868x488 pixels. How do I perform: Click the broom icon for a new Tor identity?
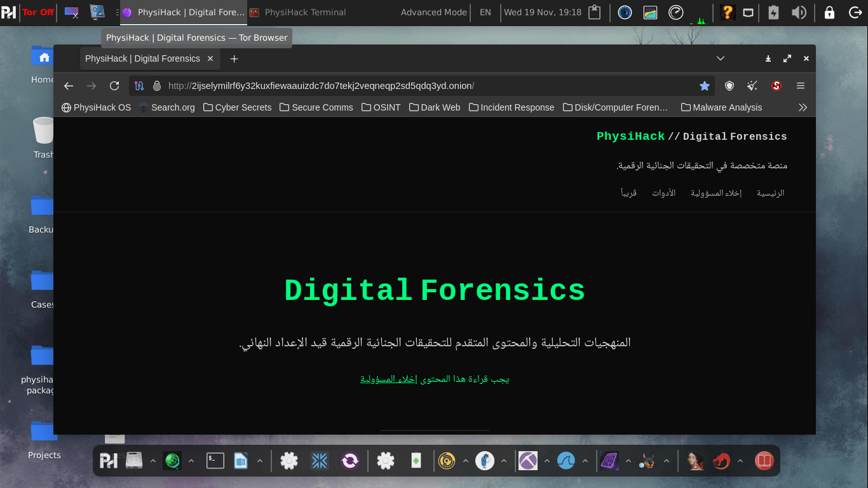[x=752, y=85]
